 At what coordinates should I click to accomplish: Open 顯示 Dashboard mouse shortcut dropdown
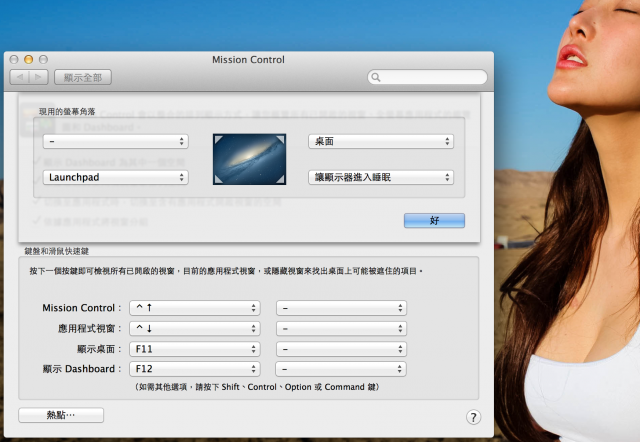coord(341,369)
